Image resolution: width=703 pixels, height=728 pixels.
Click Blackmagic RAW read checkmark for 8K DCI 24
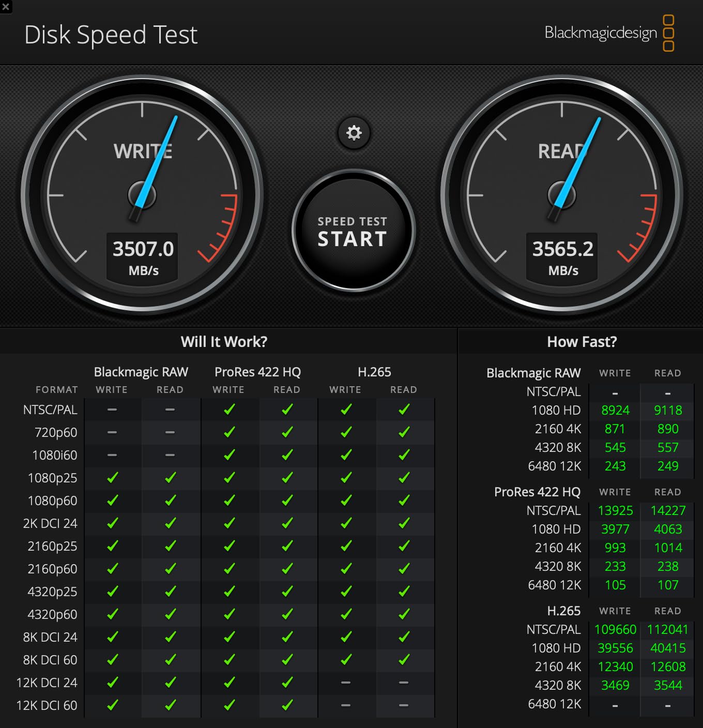tap(170, 636)
